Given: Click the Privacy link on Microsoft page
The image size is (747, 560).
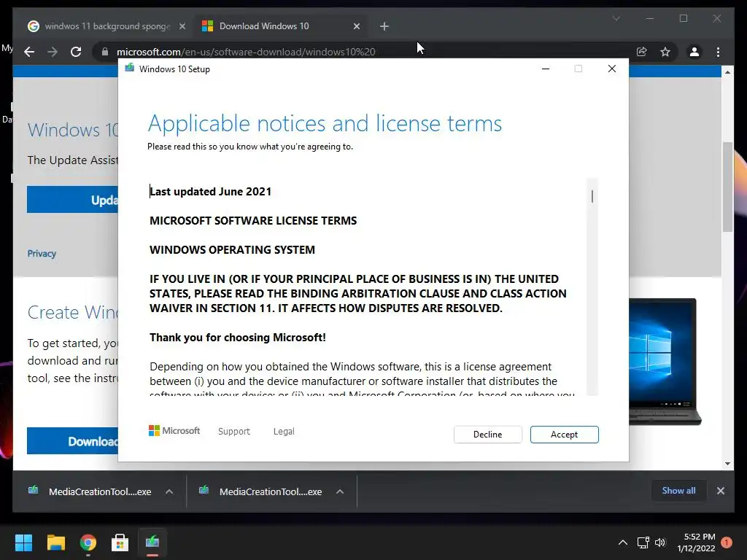Looking at the screenshot, I should (x=42, y=254).
